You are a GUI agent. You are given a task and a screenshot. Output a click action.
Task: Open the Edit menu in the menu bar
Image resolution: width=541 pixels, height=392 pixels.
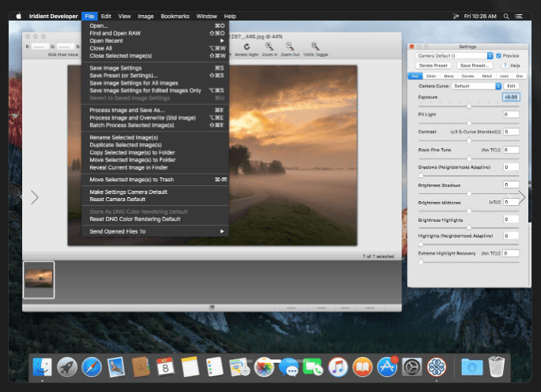coord(106,16)
